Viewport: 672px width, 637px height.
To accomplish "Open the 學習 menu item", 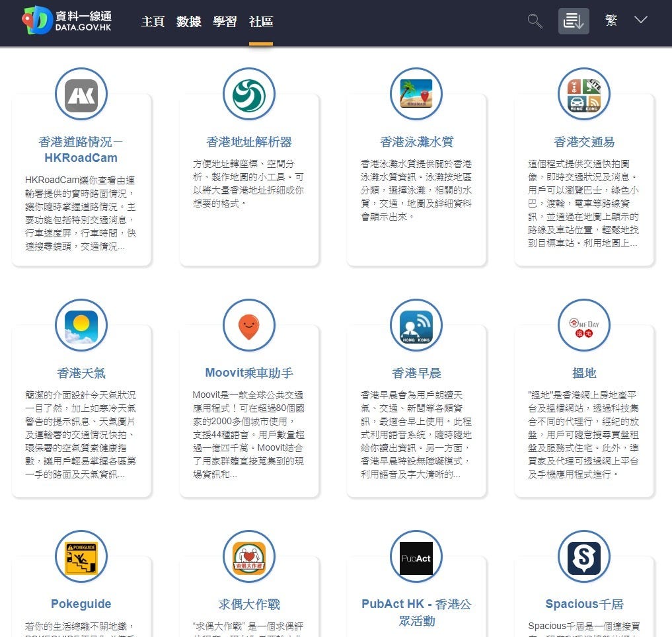I will click(x=225, y=21).
